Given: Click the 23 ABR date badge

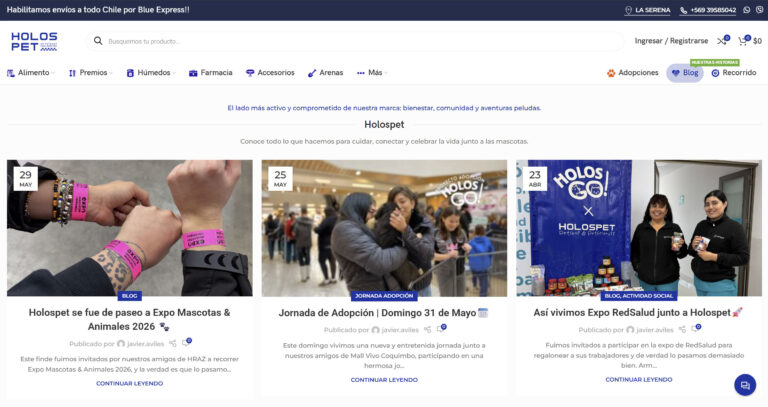Looking at the screenshot, I should tap(535, 179).
